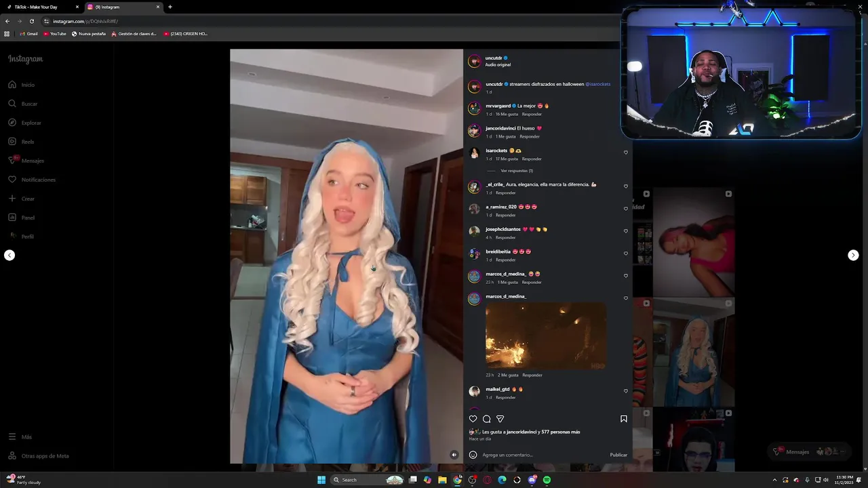The width and height of the screenshot is (868, 488).
Task: Open File Explorer from the taskbar
Action: [x=442, y=480]
